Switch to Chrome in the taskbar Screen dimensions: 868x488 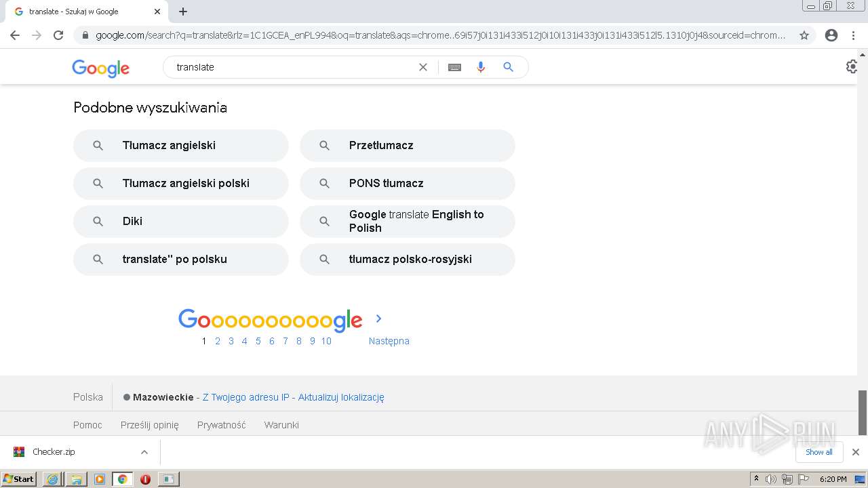coord(123,479)
